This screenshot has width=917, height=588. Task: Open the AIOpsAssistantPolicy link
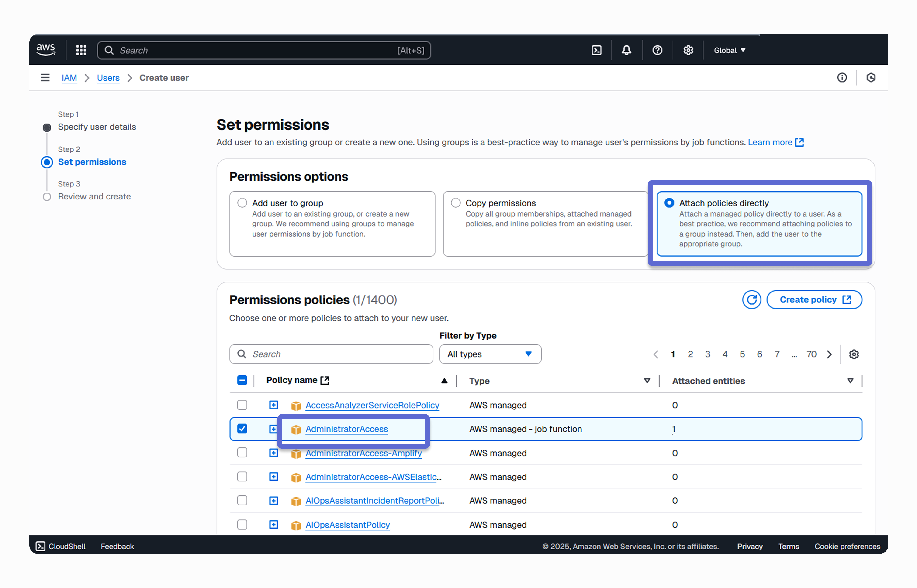click(x=348, y=525)
